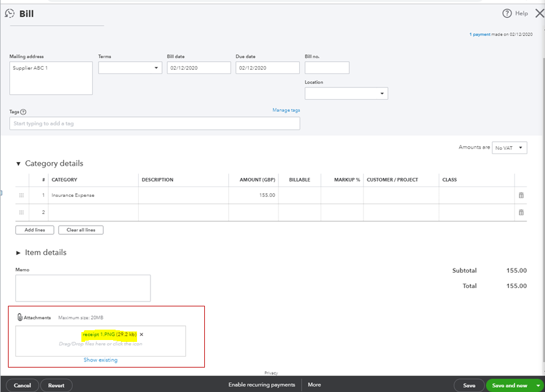This screenshot has height=392, width=545.
Task: Click the question mark icon beside Tags
Action: (22, 112)
